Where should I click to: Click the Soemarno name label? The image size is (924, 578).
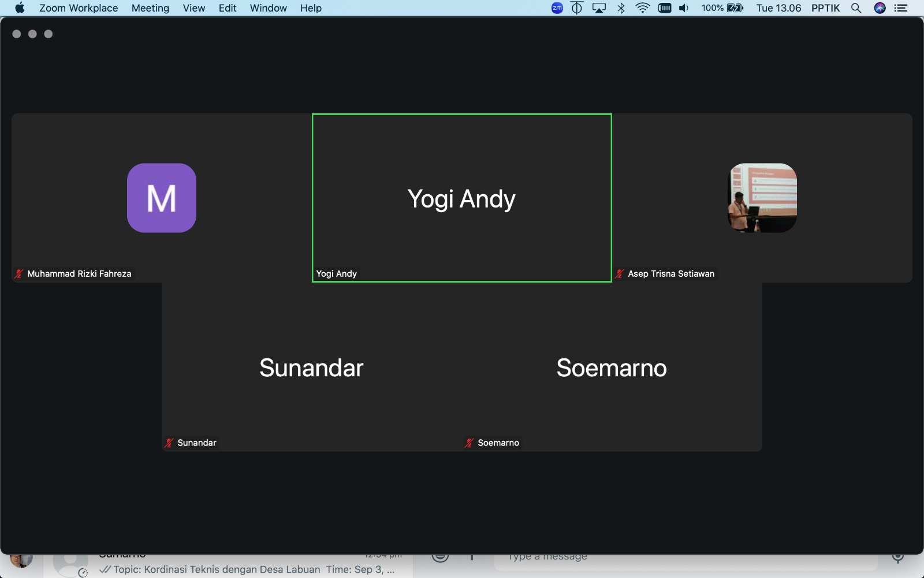[x=498, y=443]
